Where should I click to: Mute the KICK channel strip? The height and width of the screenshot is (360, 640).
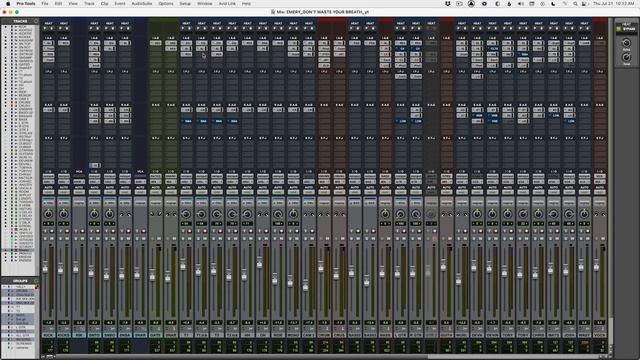click(x=52, y=238)
